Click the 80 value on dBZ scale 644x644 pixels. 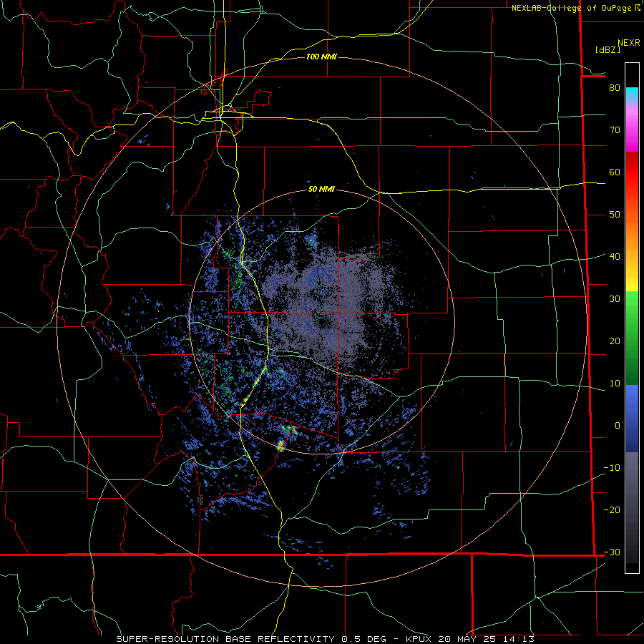click(x=615, y=87)
